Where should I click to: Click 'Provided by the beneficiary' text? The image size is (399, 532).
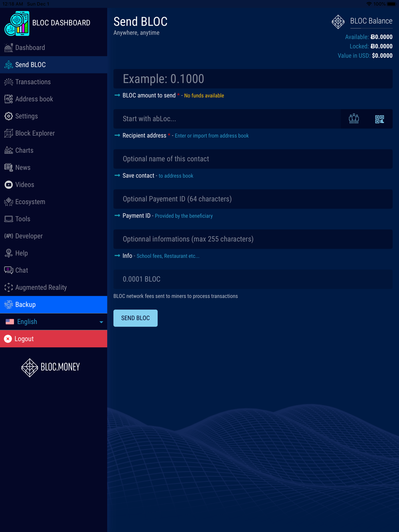pyautogui.click(x=184, y=216)
